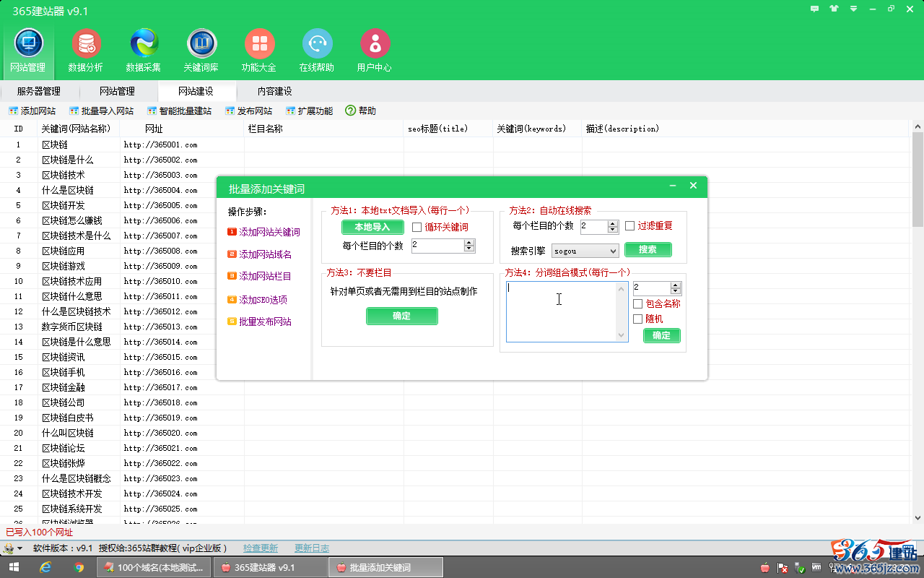Click 确定 in 方法4 分词组合模式
Screen dimensions: 924x578
[x=662, y=335]
